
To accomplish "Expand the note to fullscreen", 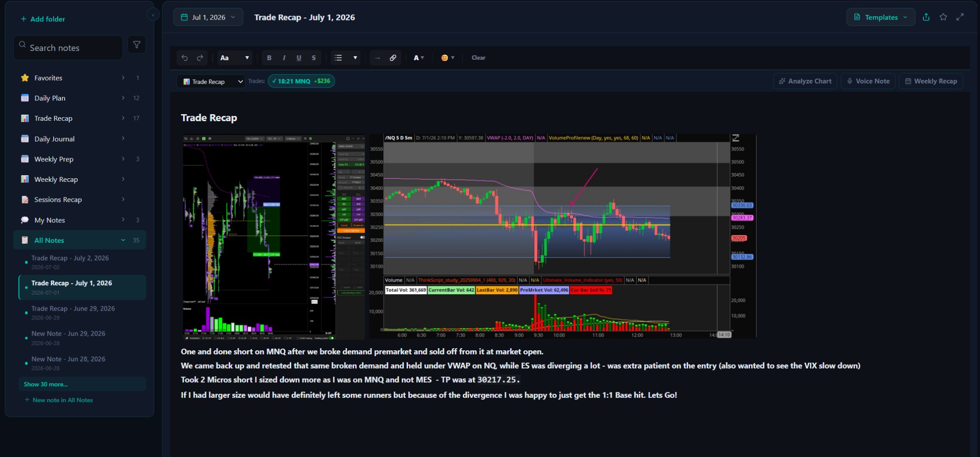I will 960,17.
